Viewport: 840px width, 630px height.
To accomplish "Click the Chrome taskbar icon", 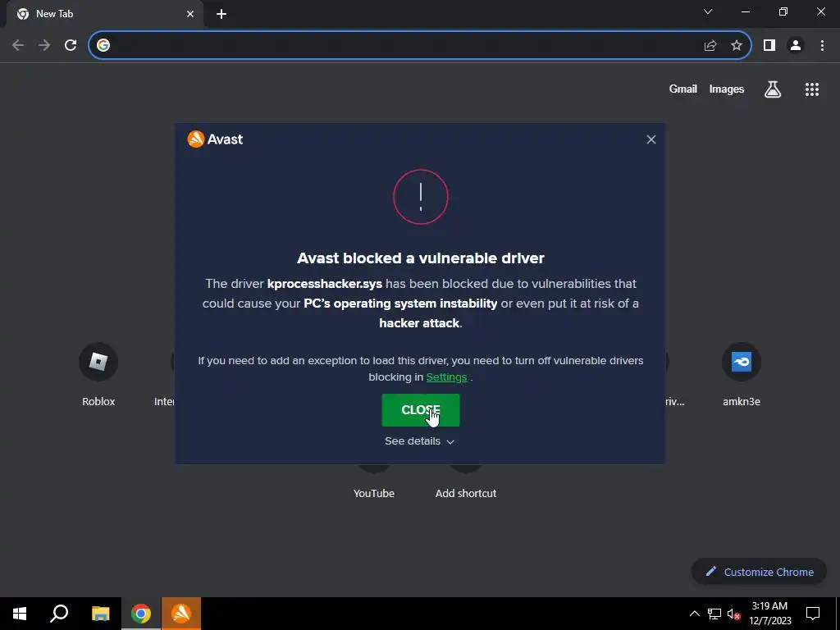I will (x=141, y=614).
